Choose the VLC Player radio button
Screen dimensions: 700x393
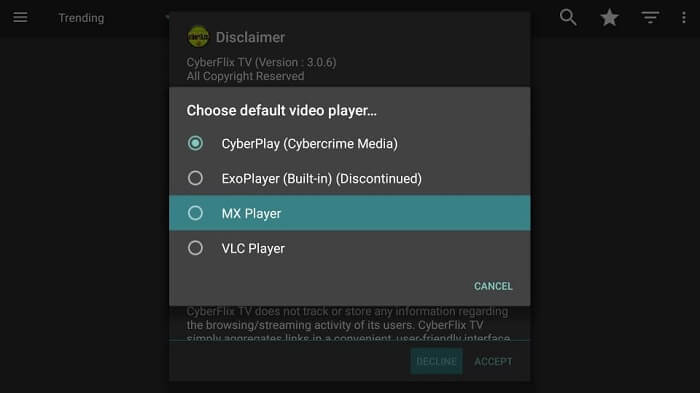[x=195, y=248]
